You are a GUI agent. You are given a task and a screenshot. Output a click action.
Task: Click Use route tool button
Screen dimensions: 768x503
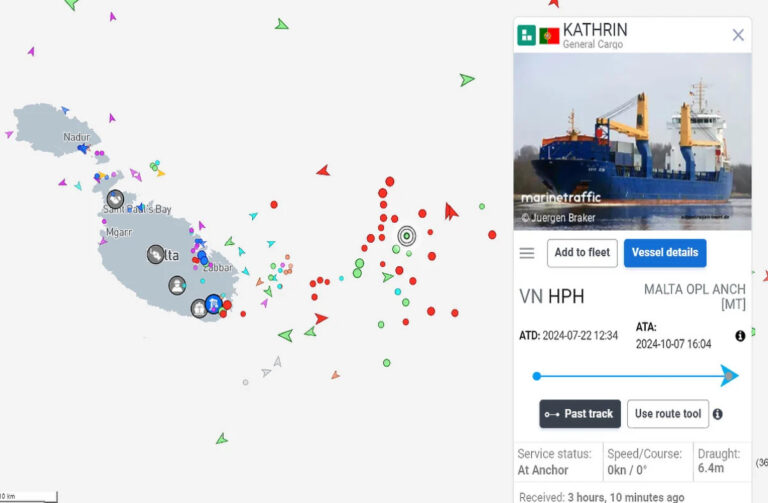click(x=668, y=414)
